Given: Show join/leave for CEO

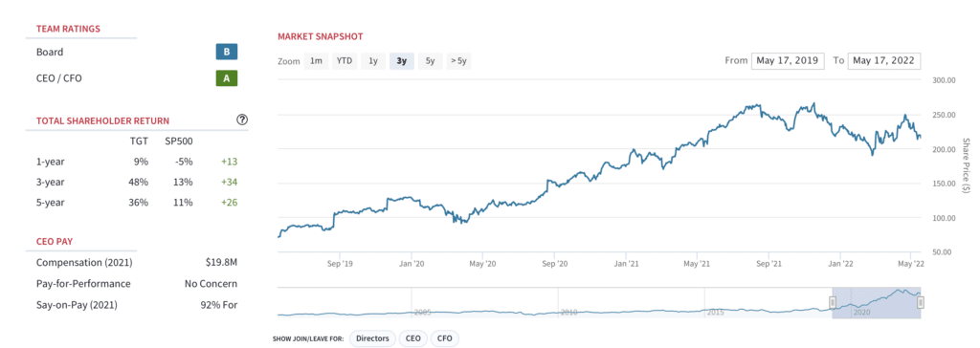Looking at the screenshot, I should 413,338.
